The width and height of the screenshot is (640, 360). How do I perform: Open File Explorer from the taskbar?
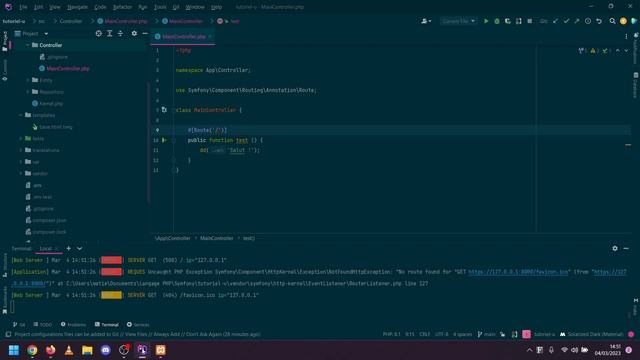click(87, 350)
